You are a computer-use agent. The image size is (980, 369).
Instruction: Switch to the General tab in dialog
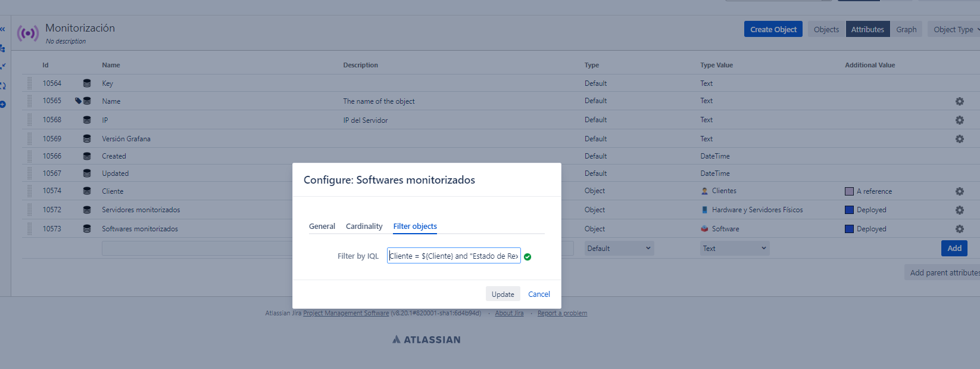pyautogui.click(x=322, y=226)
